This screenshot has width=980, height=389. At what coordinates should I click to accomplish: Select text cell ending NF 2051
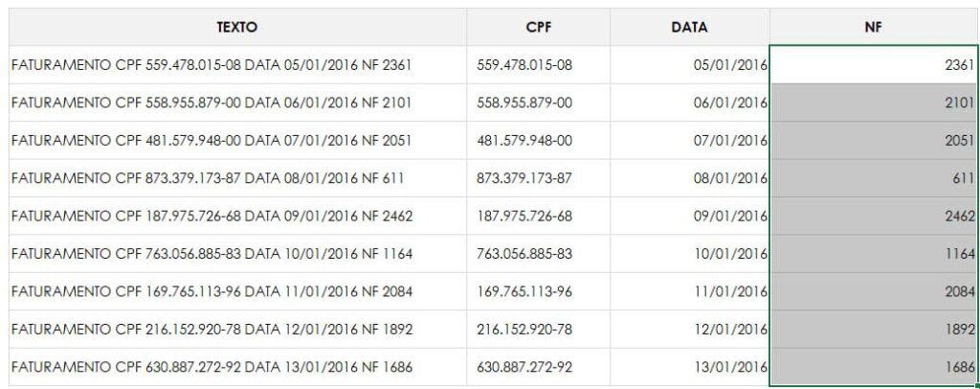tap(237, 141)
